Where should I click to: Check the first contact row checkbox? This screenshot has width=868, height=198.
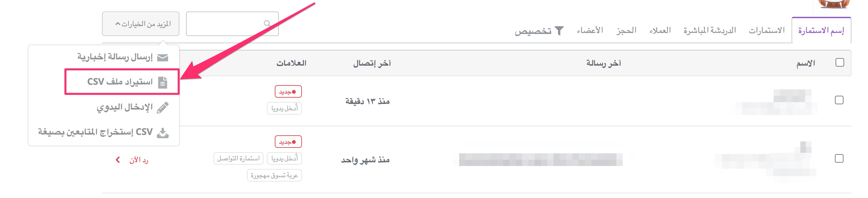839,100
